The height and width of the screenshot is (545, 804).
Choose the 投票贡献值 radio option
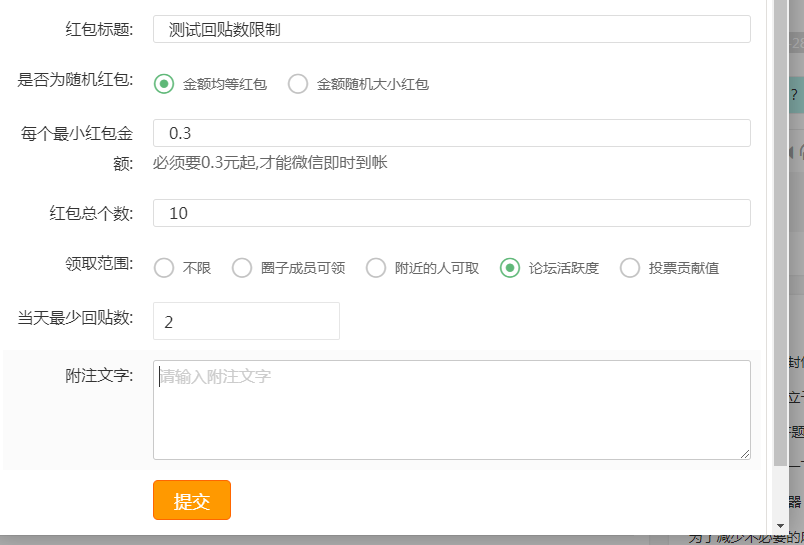[630, 268]
